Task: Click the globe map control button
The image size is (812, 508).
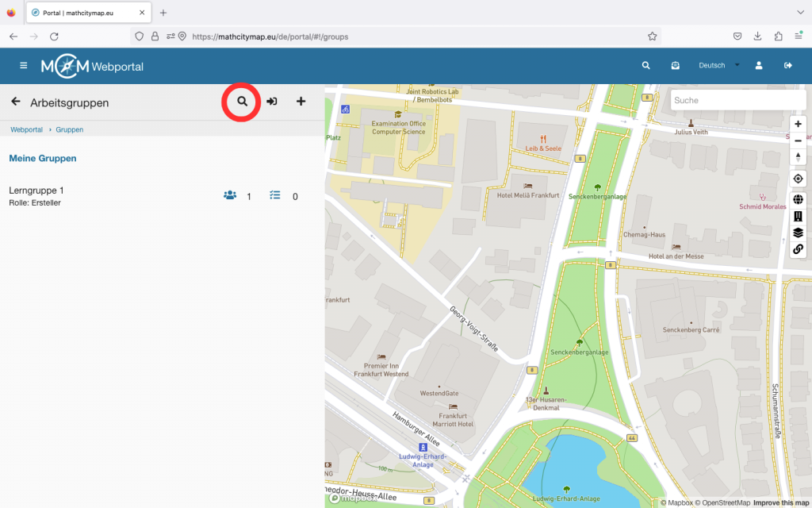Action: [x=798, y=200]
